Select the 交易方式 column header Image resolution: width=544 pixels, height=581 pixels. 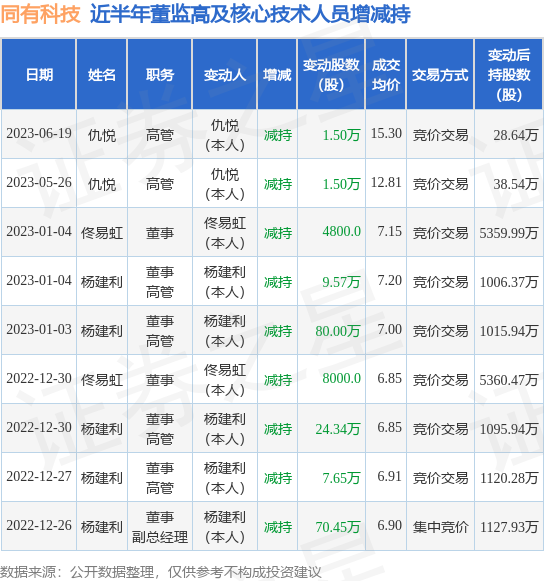(440, 74)
